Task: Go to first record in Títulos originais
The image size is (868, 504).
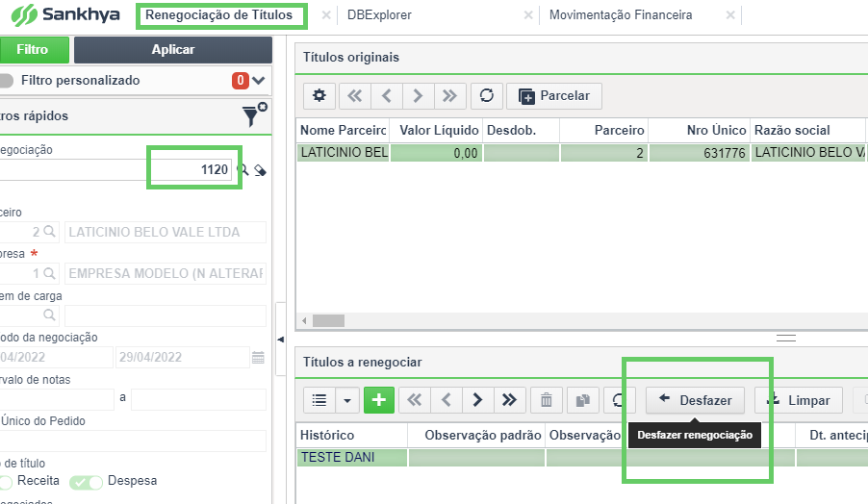Action: 355,96
